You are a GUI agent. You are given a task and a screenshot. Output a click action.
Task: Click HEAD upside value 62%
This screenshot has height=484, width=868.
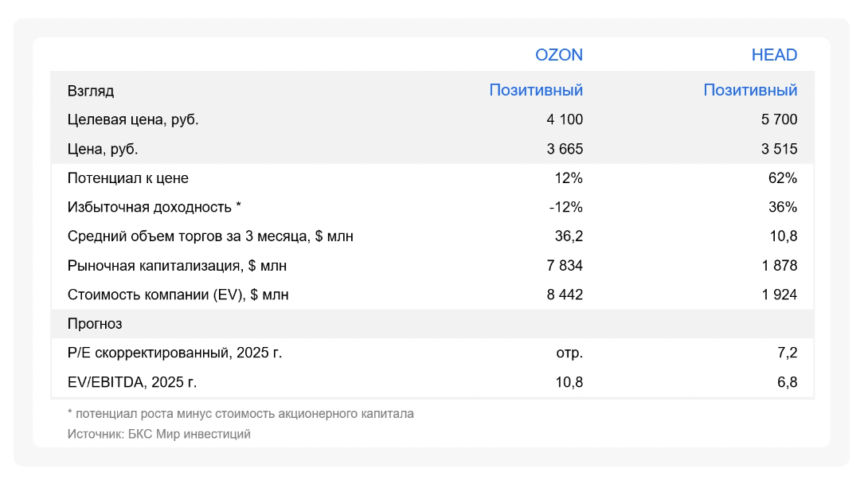783,178
